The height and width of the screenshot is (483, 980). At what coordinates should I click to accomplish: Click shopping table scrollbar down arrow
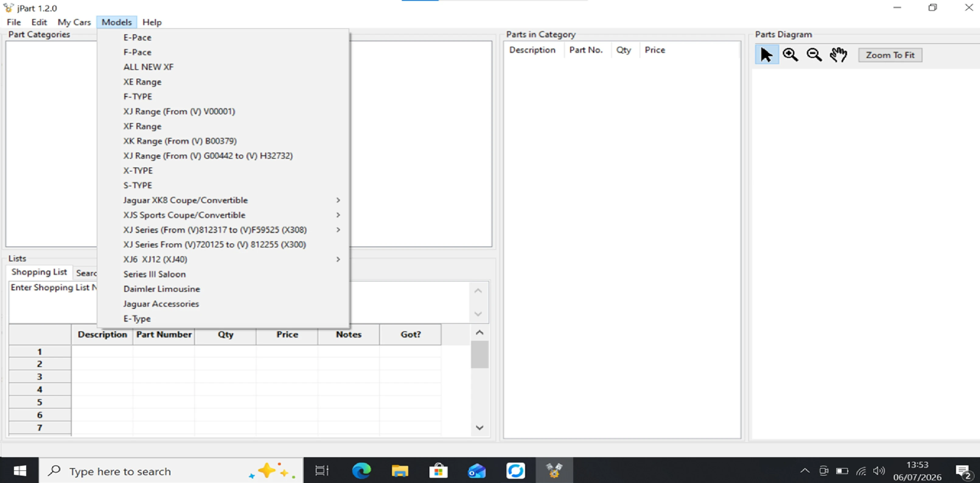479,427
